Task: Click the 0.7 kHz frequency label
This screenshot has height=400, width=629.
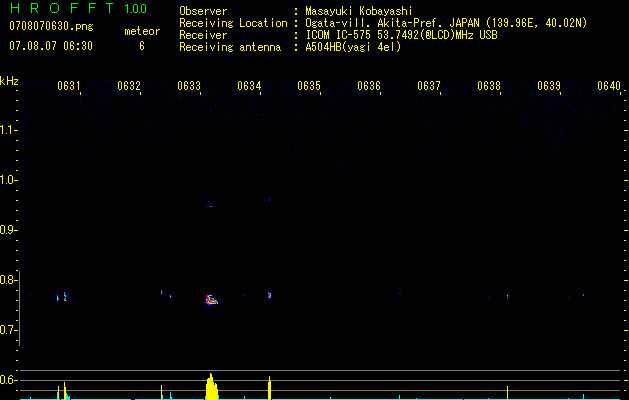Action: (x=8, y=330)
